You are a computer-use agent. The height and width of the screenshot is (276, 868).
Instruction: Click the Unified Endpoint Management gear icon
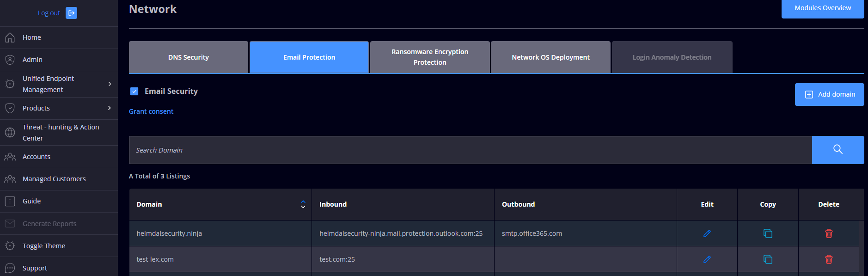(x=10, y=84)
